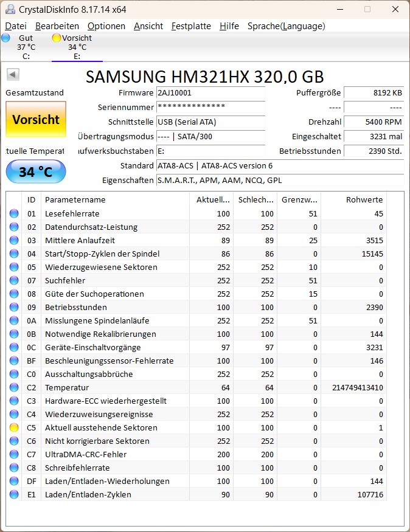Click raw value 107716 of Laden/Entladen-Zyklen
The width and height of the screenshot is (410, 532).
[x=370, y=495]
